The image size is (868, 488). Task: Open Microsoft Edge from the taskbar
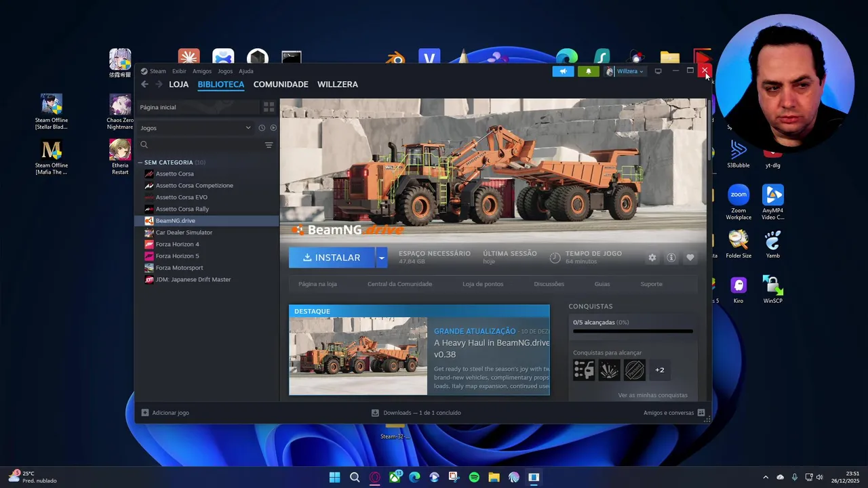click(x=414, y=477)
